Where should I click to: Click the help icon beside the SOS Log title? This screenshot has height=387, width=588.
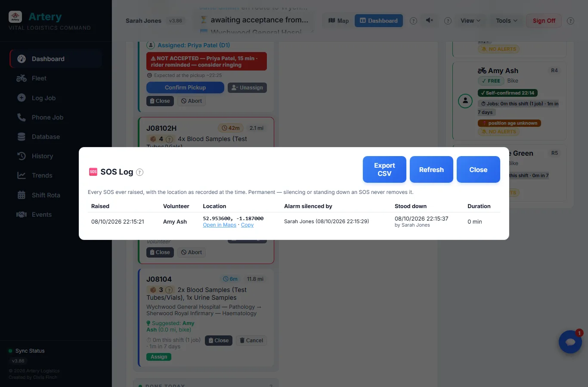(139, 172)
